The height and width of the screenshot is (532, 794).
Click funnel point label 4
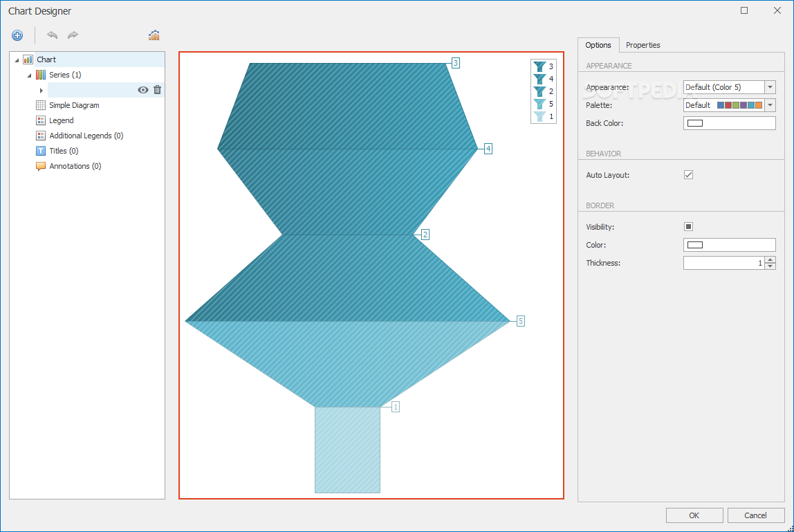(488, 149)
